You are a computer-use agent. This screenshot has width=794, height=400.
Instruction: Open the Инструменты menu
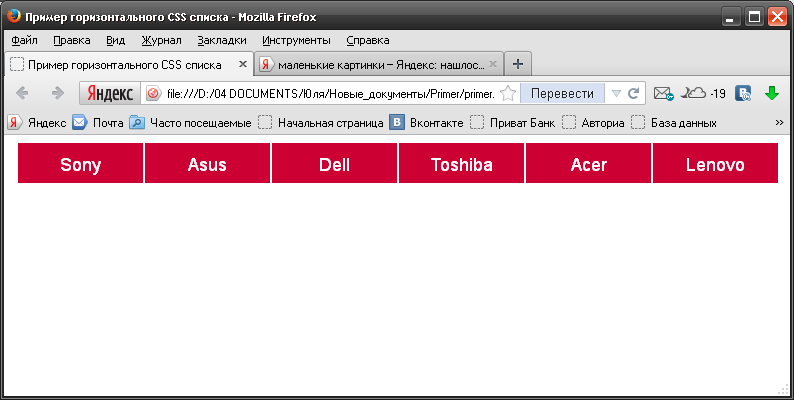296,40
